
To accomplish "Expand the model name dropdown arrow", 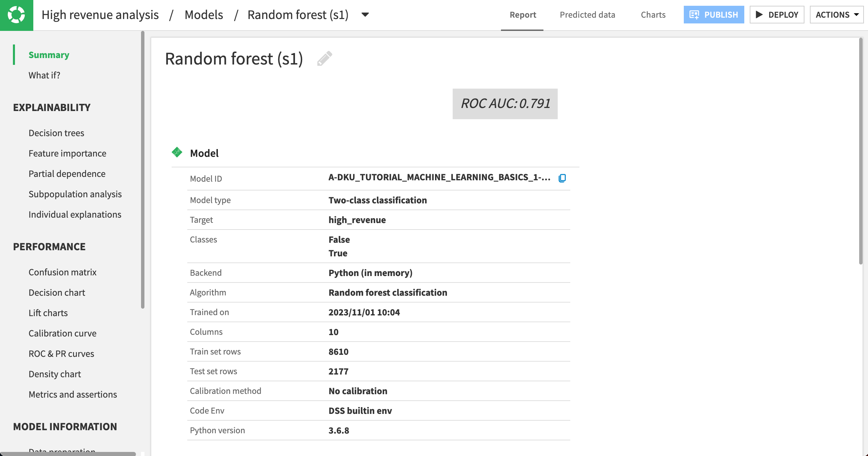I will pyautogui.click(x=365, y=15).
